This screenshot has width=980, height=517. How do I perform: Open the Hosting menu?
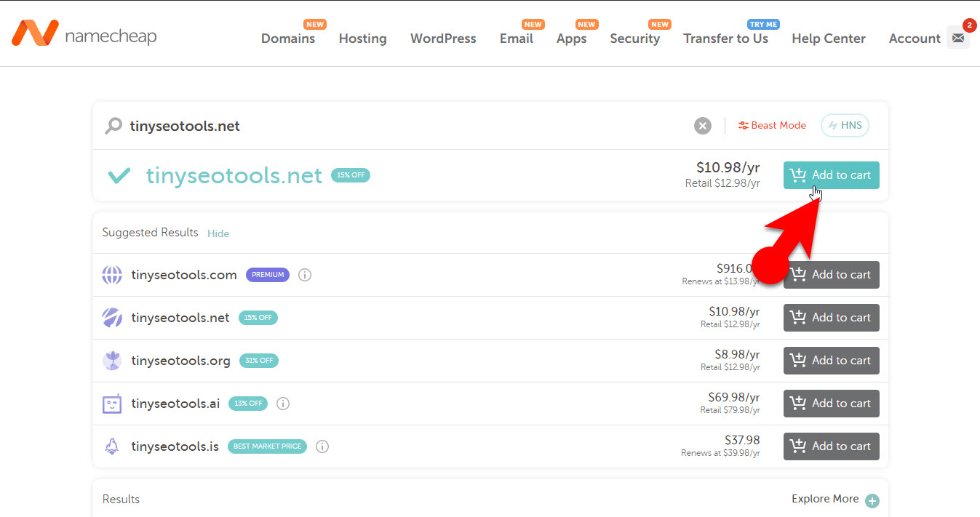click(x=362, y=39)
